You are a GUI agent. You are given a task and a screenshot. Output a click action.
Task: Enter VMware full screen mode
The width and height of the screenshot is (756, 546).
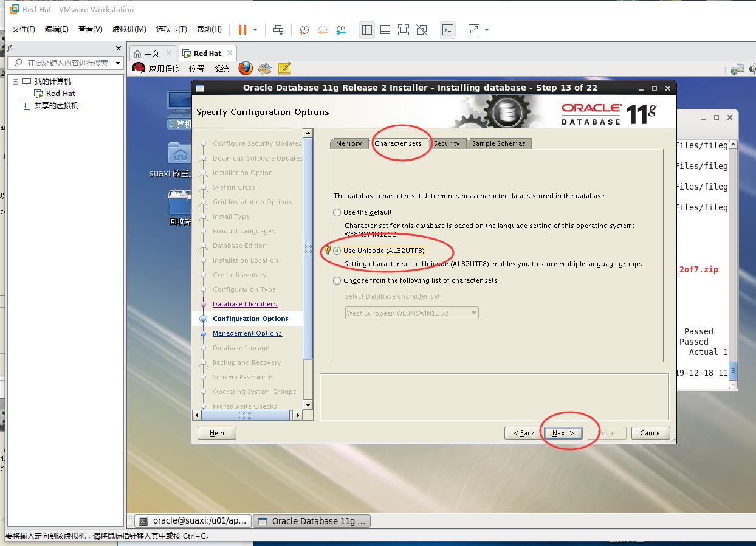pos(404,29)
